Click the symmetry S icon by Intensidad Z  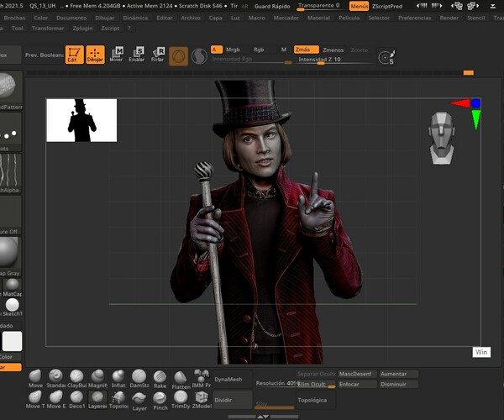(x=386, y=57)
